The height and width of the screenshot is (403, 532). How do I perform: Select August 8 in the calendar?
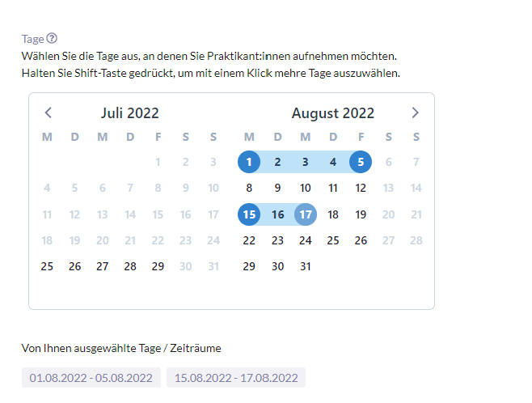[x=249, y=188]
